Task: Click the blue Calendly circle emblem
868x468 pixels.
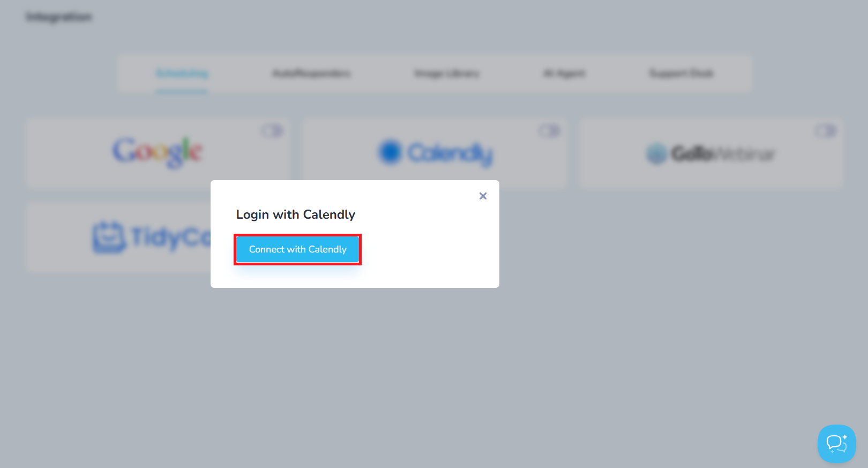Action: point(390,152)
